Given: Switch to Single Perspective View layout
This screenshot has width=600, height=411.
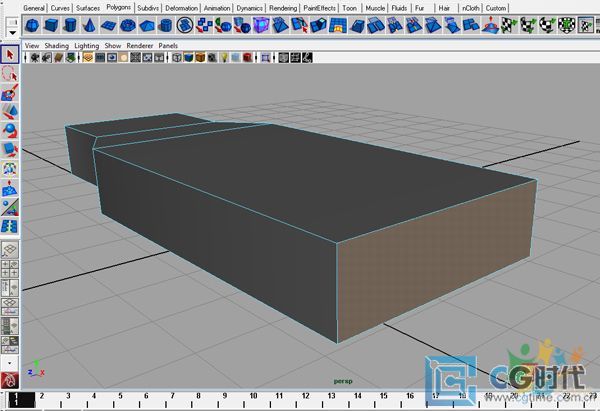Looking at the screenshot, I should click(x=10, y=250).
